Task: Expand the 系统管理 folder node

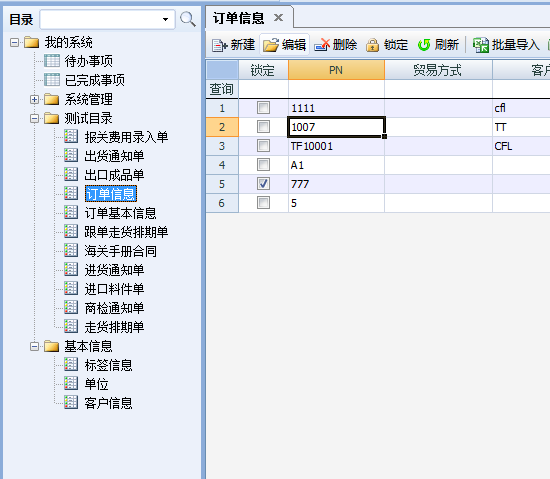Action: [x=34, y=100]
